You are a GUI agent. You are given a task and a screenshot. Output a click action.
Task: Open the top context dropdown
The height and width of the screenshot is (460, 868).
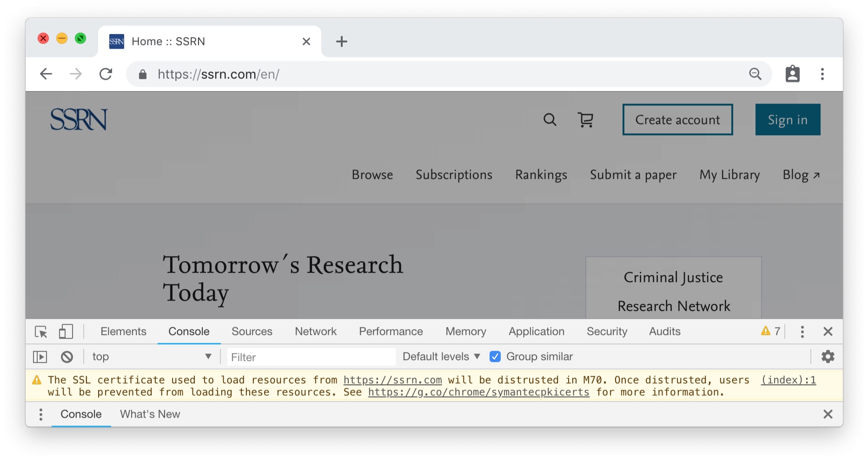pos(152,357)
